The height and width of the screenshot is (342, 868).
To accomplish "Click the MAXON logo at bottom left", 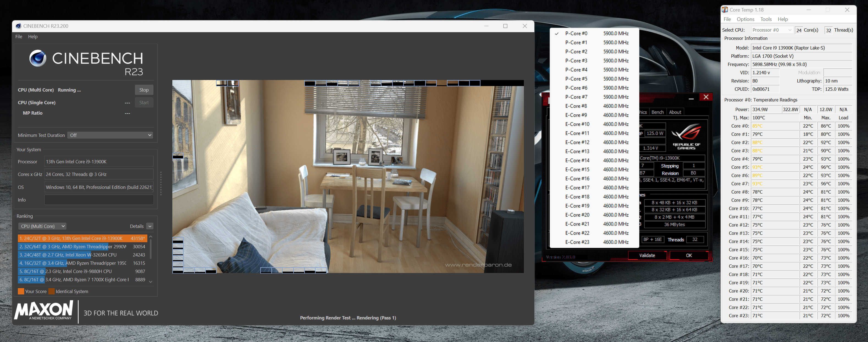I will (43, 310).
